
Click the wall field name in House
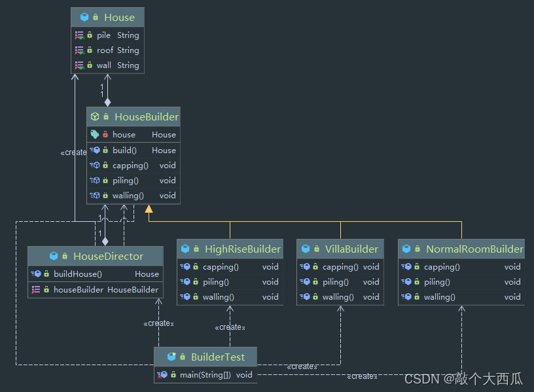[104, 65]
